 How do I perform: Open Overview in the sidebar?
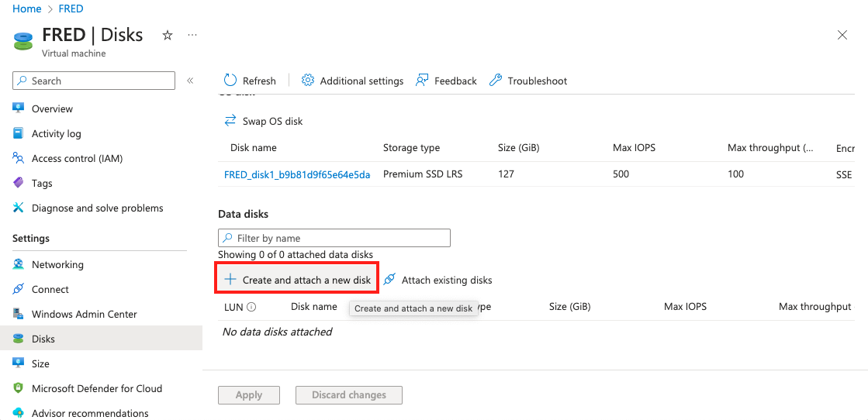click(x=52, y=108)
